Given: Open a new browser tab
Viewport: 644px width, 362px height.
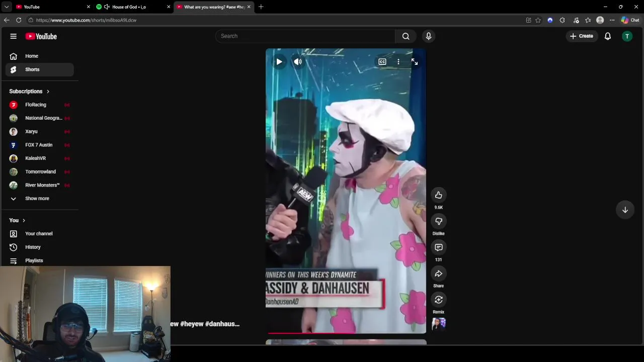Looking at the screenshot, I should click(x=261, y=7).
